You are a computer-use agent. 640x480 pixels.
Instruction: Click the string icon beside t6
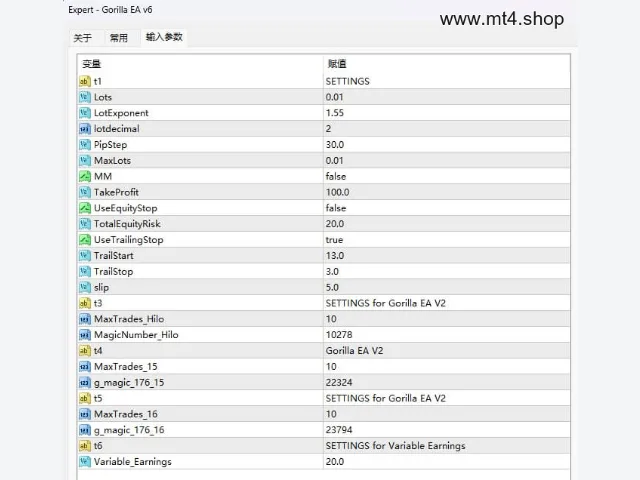click(x=84, y=446)
